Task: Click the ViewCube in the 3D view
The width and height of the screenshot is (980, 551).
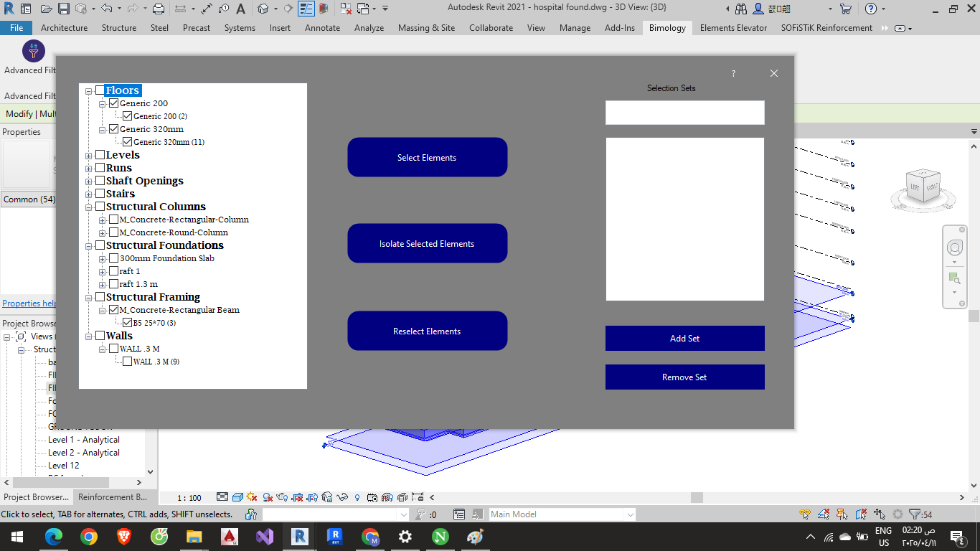Action: [x=924, y=188]
